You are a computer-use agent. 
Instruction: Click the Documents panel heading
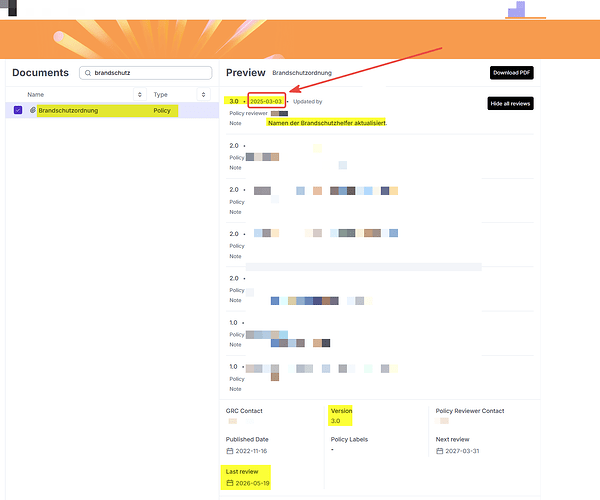coord(41,73)
